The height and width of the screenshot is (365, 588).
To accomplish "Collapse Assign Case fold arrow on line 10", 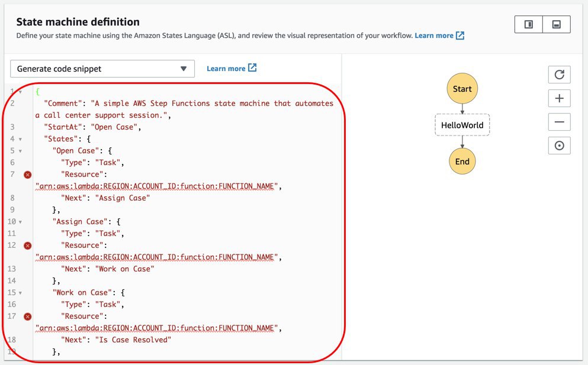I will 20,222.
